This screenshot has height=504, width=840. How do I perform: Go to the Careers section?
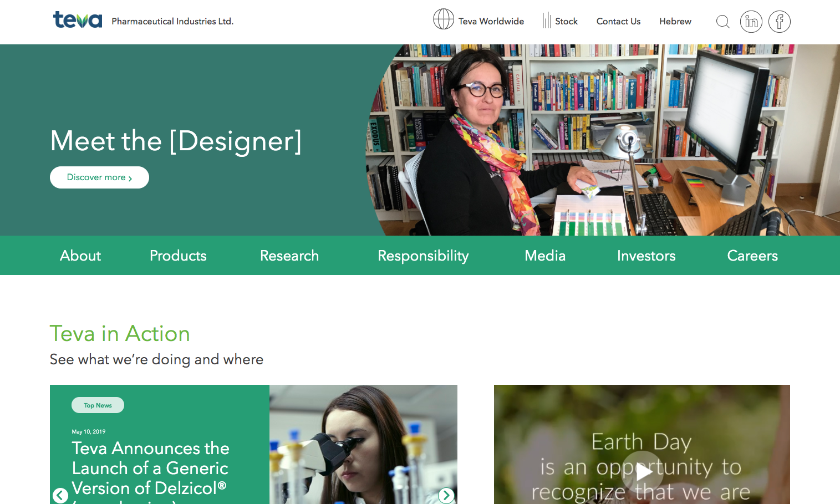(752, 256)
